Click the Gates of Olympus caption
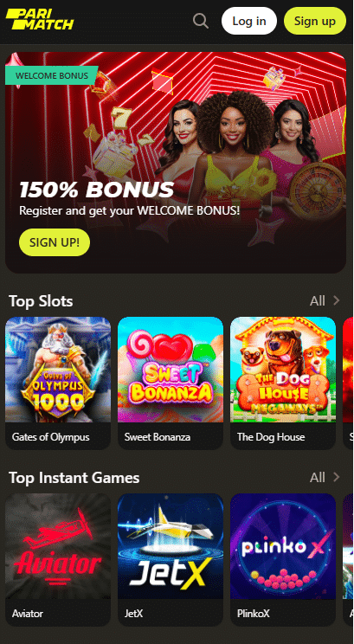Image resolution: width=354 pixels, height=644 pixels. click(50, 436)
